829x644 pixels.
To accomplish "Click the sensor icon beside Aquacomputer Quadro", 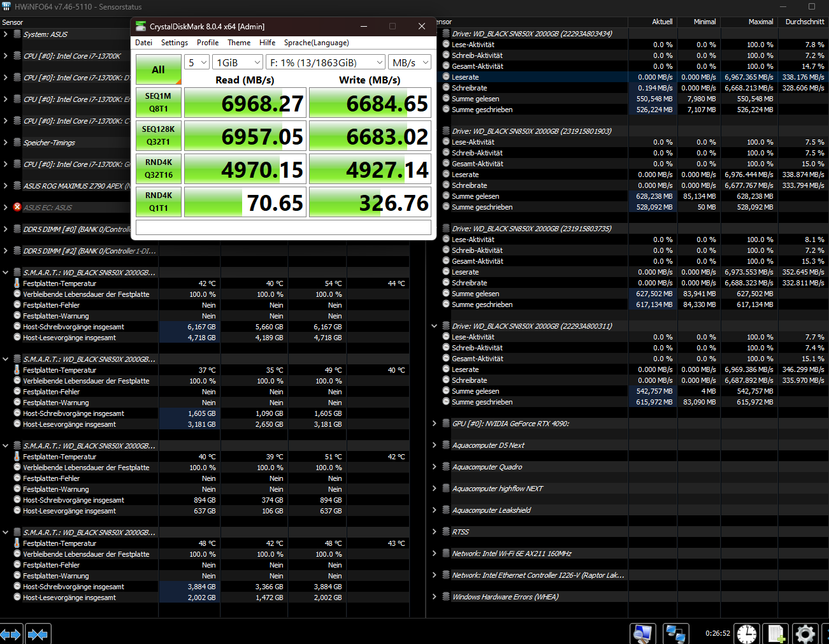I will [446, 467].
